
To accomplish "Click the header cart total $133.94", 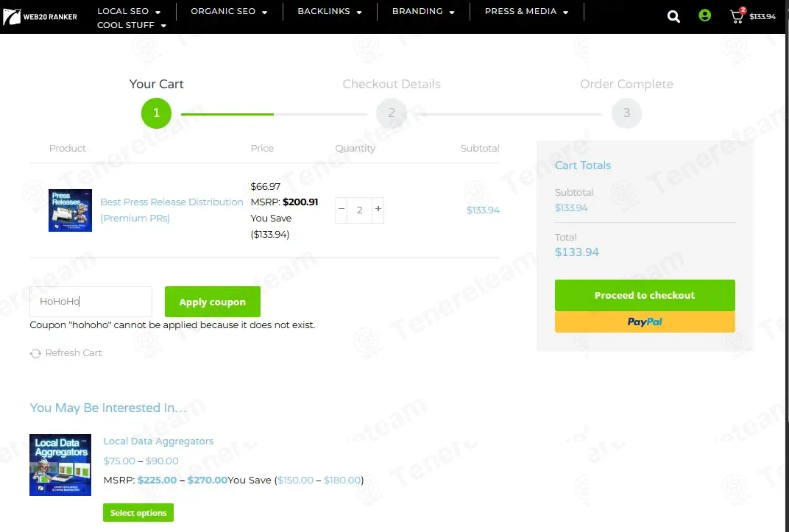I will (x=763, y=17).
